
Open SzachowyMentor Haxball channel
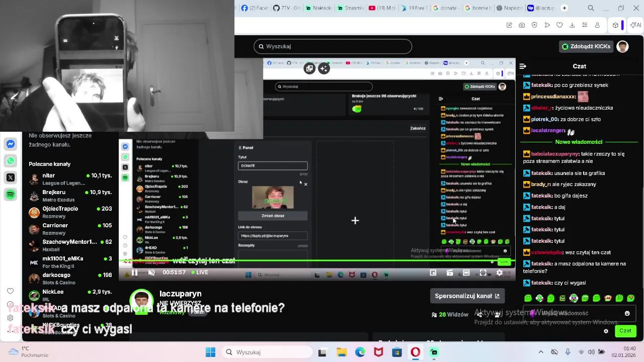70,245
